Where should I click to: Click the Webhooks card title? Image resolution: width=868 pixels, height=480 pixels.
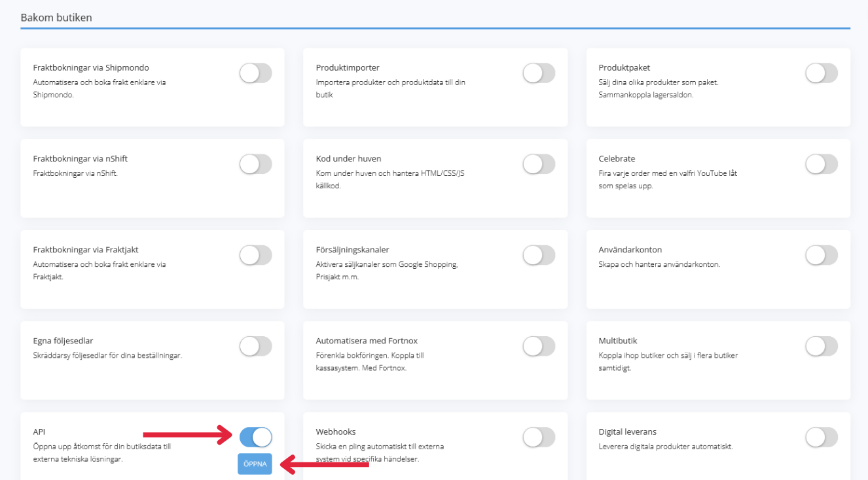pos(336,432)
